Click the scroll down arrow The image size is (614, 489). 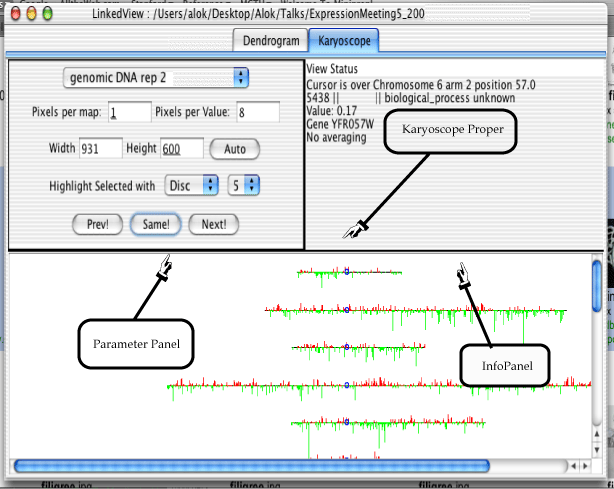[x=597, y=449]
